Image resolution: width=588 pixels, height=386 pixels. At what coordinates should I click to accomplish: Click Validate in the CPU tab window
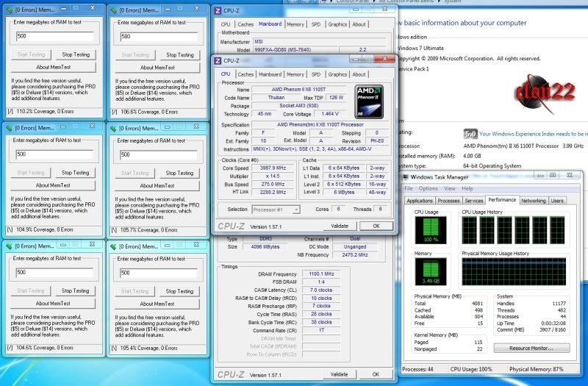[x=340, y=226]
